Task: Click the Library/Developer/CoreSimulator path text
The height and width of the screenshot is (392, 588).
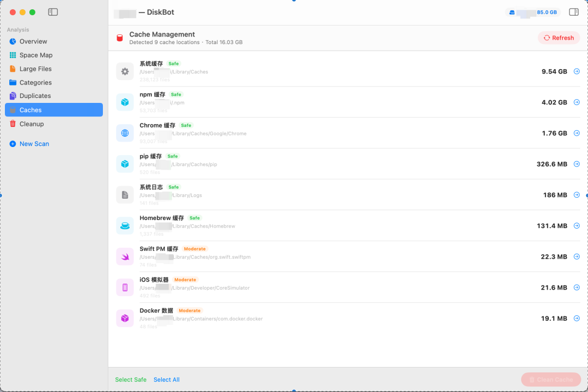Action: 210,288
